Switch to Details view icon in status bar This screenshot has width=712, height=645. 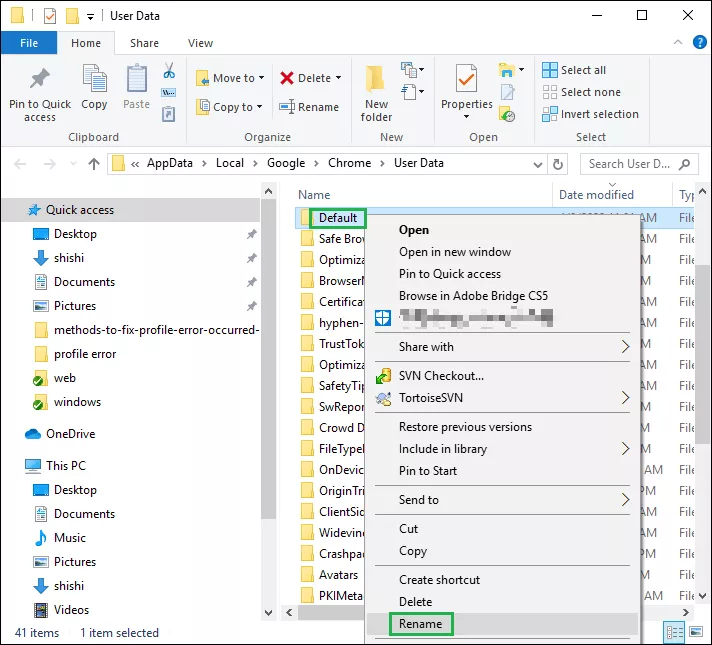(x=674, y=632)
